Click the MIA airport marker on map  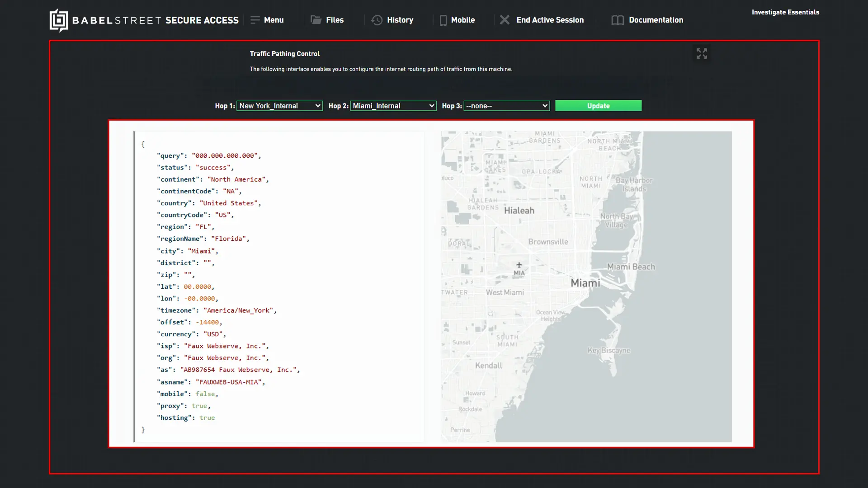(519, 266)
